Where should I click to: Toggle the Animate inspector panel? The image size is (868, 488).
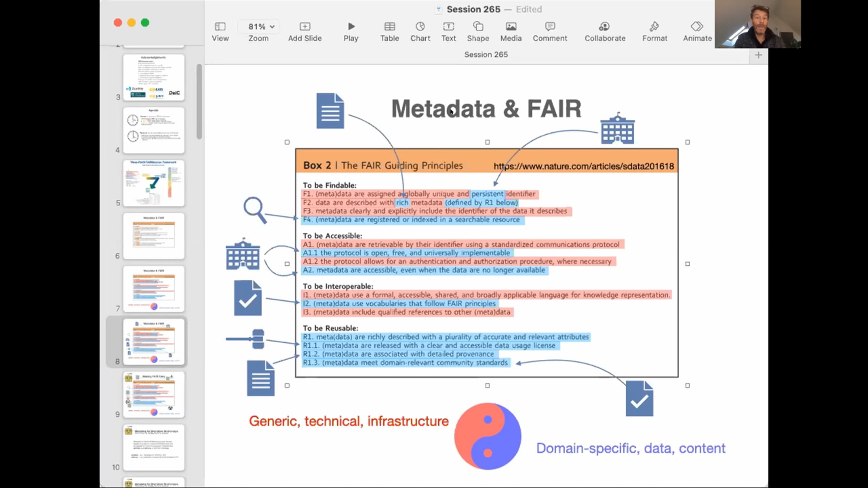tap(697, 31)
